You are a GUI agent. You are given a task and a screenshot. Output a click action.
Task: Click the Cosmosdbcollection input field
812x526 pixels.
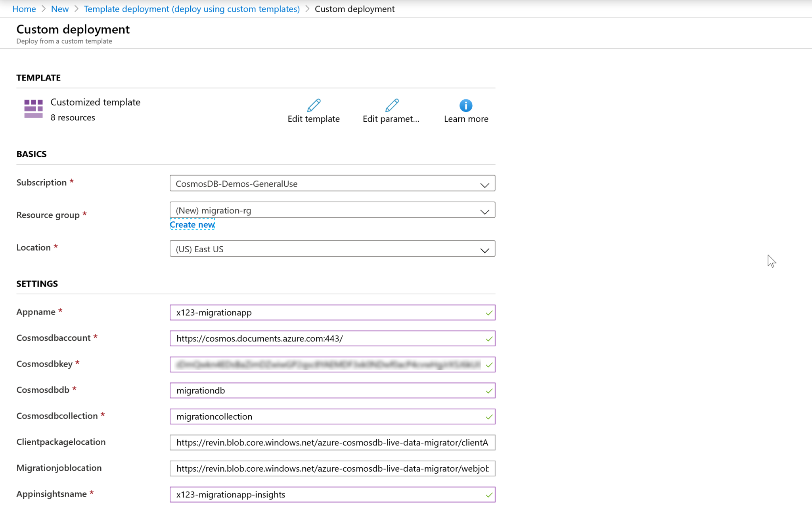pos(332,416)
